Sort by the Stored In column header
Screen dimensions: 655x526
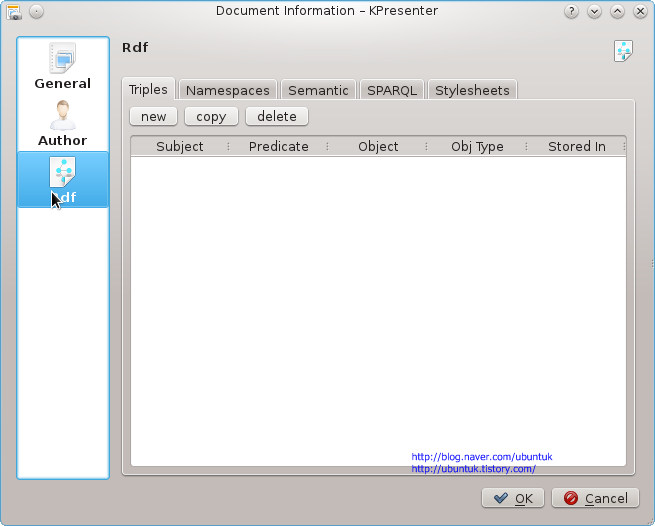tap(577, 146)
